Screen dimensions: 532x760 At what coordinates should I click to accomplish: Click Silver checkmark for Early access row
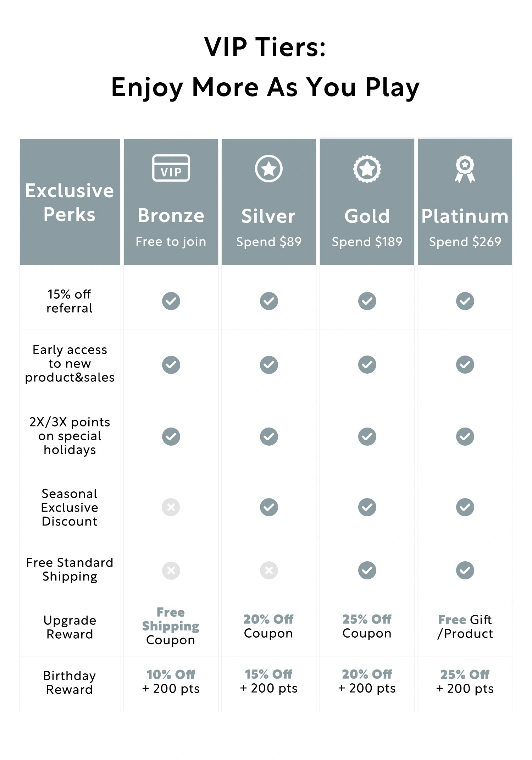click(x=269, y=365)
